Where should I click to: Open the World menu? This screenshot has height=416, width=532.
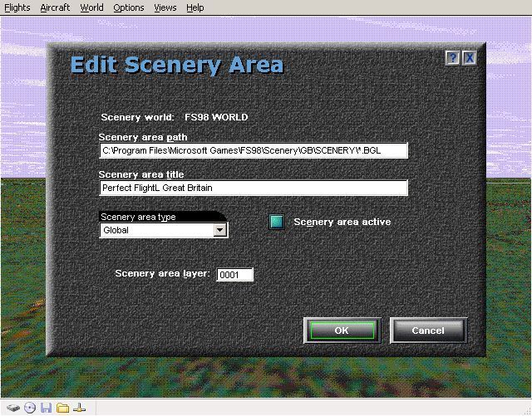[x=91, y=7]
